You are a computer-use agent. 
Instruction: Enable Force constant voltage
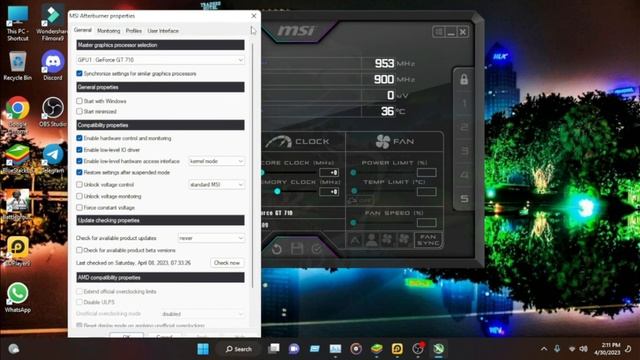pyautogui.click(x=79, y=207)
